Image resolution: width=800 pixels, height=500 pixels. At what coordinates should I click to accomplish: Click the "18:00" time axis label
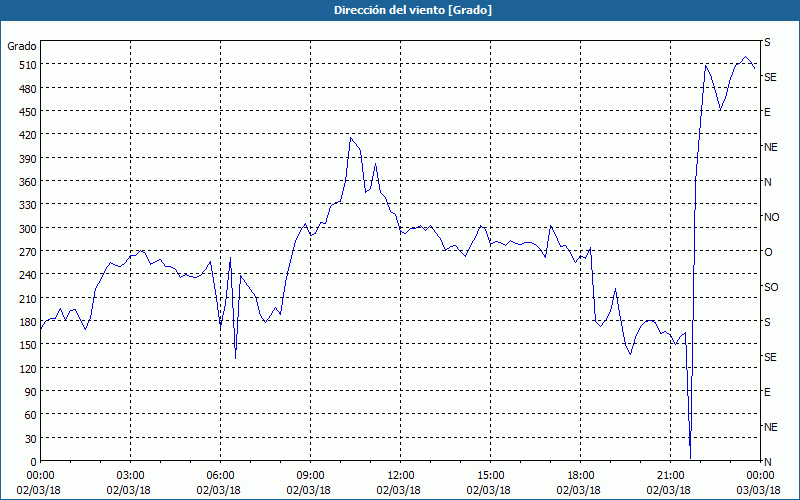point(580,476)
